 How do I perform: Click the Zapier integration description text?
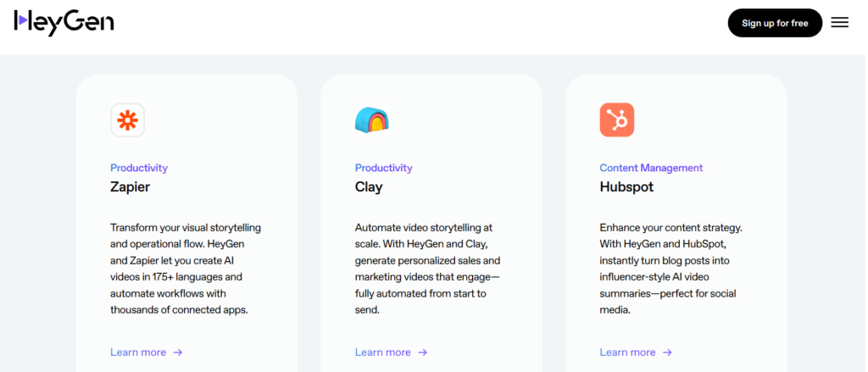(186, 269)
